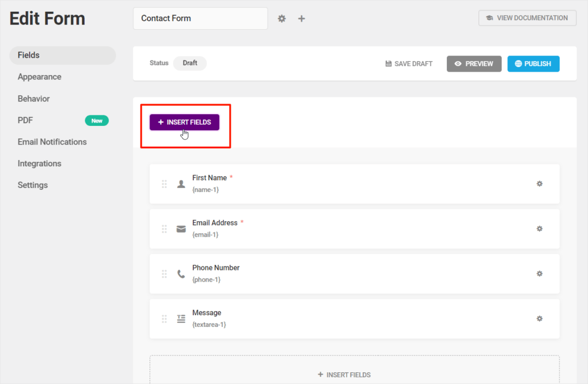Click the plus icon to create a new form
This screenshot has height=384, width=588.
point(301,18)
